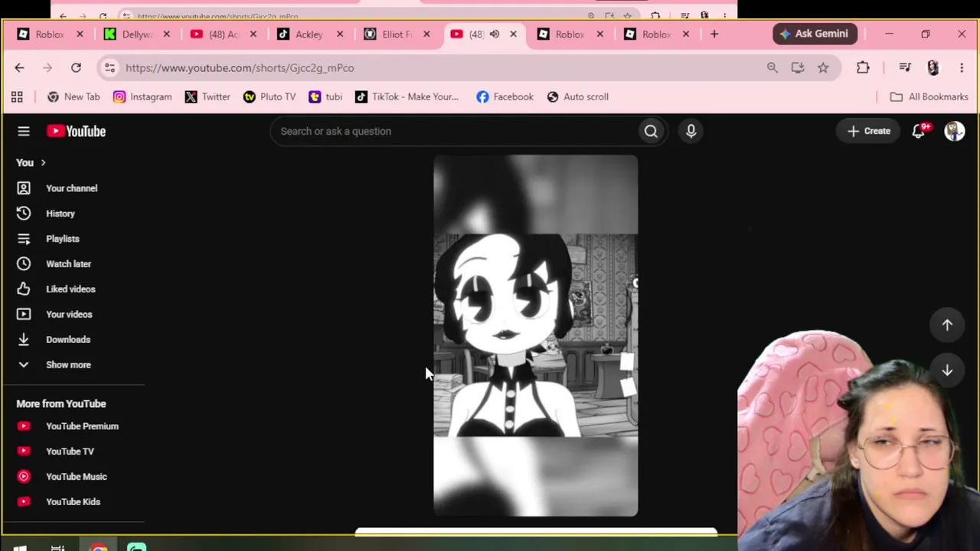Open the tubi bookmark
This screenshot has width=980, height=551.
click(325, 97)
